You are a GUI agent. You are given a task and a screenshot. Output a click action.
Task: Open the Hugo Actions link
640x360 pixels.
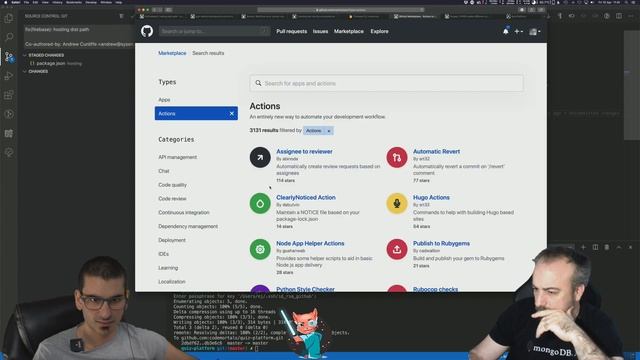(431, 198)
